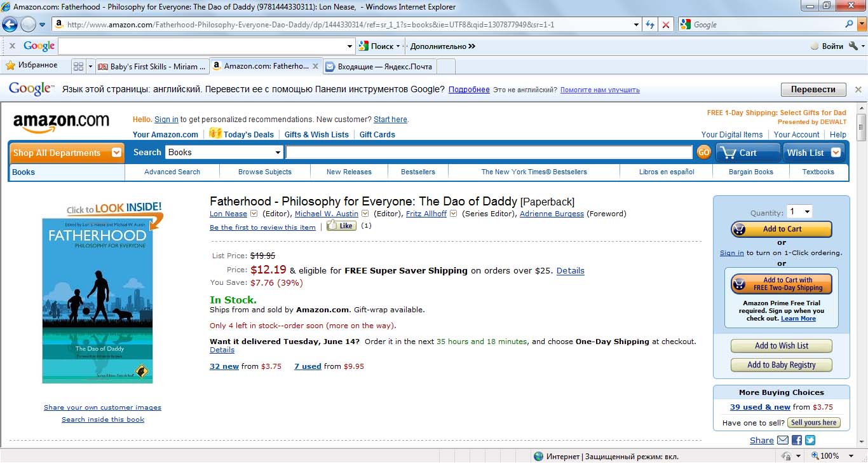Screen dimensions: 868x463
Task: Expand Michael W. Austin author dropdown arrow
Action: [365, 214]
